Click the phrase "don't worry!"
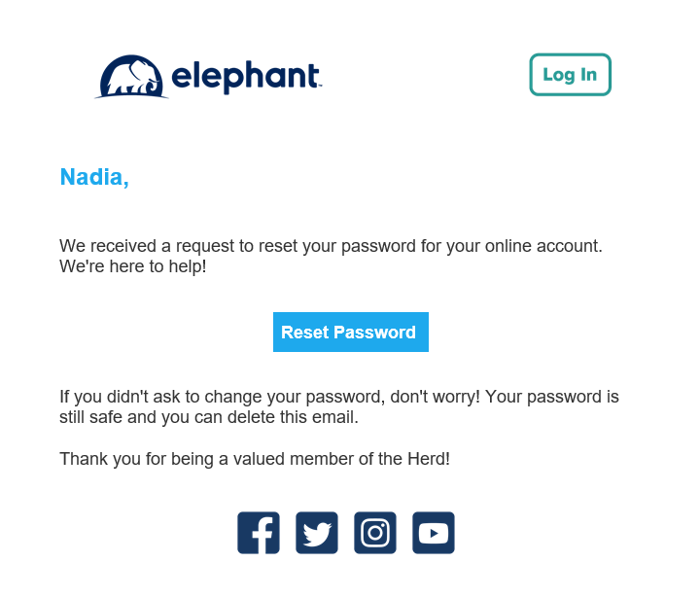This screenshot has width=700, height=597. click(436, 397)
